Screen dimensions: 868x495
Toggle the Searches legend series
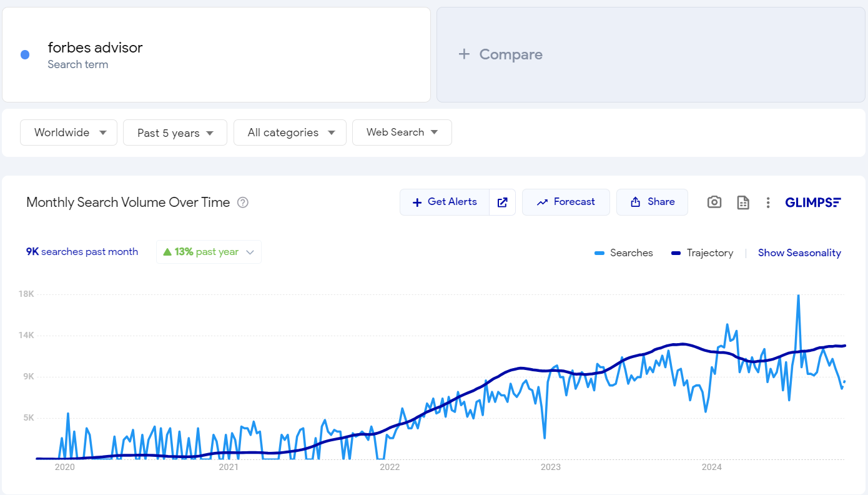[623, 252]
